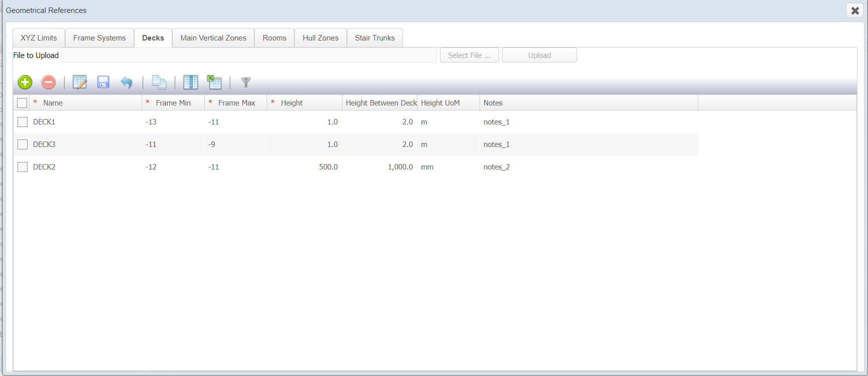Click the red remove row icon
Screen dimensions: 868x376
point(49,82)
